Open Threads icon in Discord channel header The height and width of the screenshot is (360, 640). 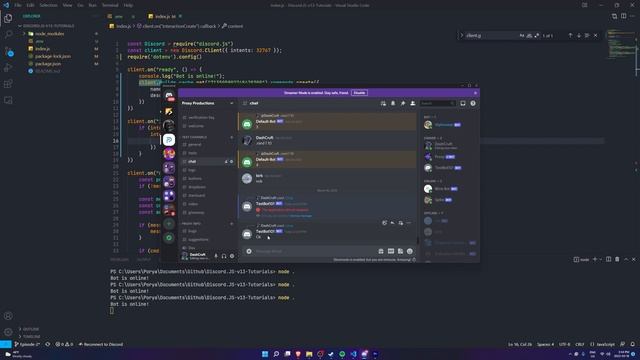tap(383, 103)
